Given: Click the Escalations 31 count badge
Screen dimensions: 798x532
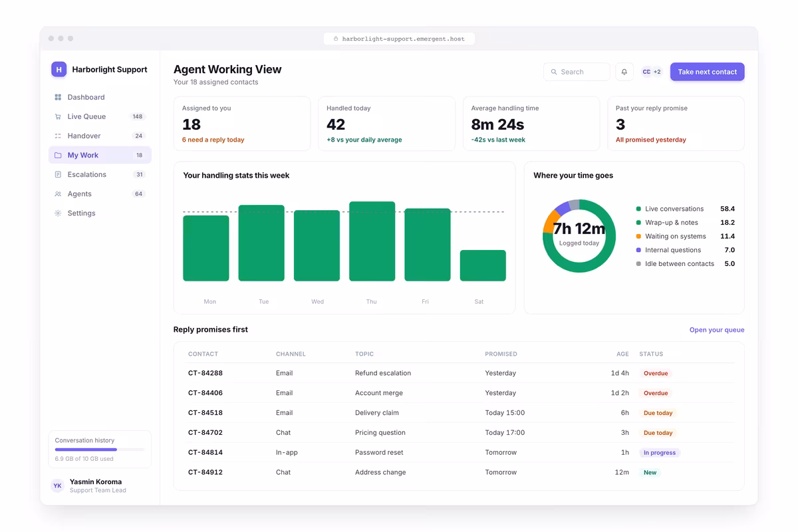Looking at the screenshot, I should click(139, 174).
